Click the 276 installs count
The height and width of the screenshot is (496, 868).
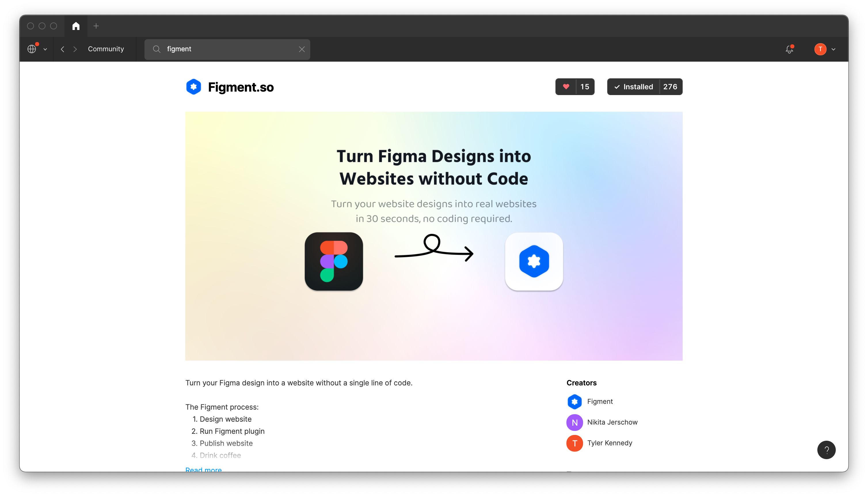[670, 86]
